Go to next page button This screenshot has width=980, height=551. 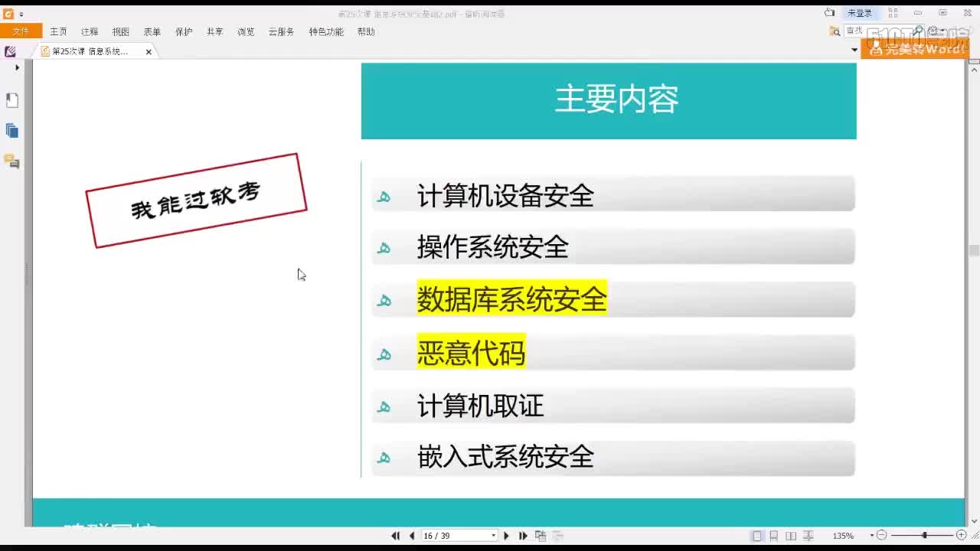click(x=506, y=536)
